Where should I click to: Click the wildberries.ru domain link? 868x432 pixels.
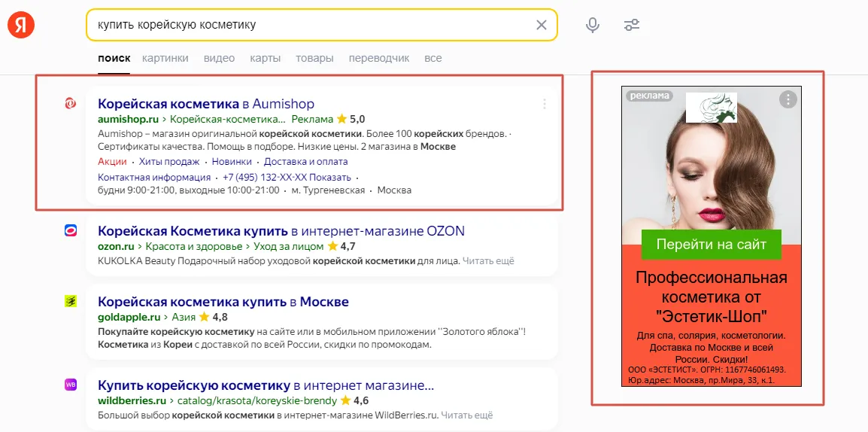tap(132, 400)
